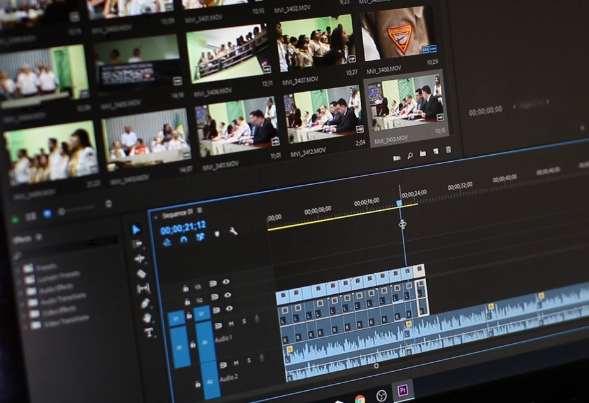Mute the Audio 2 track

pos(236,362)
